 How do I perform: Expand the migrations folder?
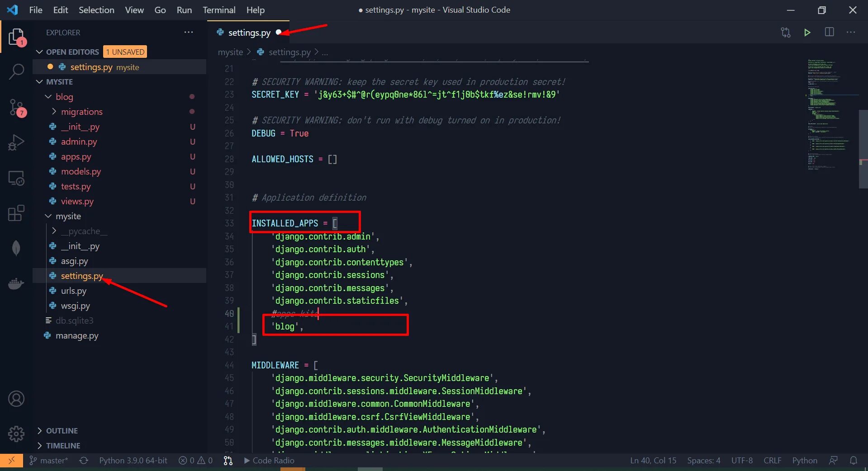(x=54, y=112)
